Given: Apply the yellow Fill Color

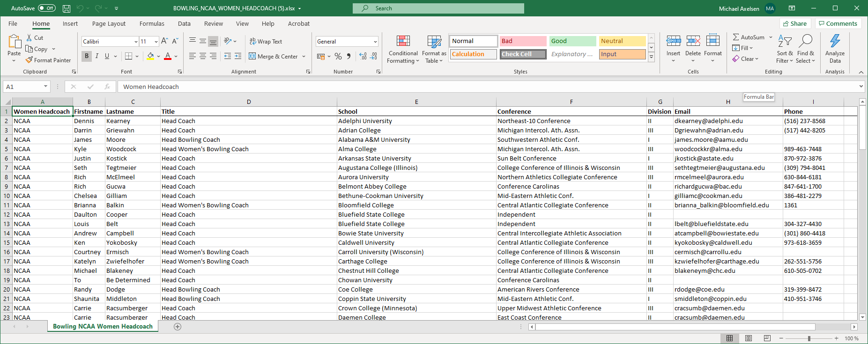Looking at the screenshot, I should tap(150, 56).
